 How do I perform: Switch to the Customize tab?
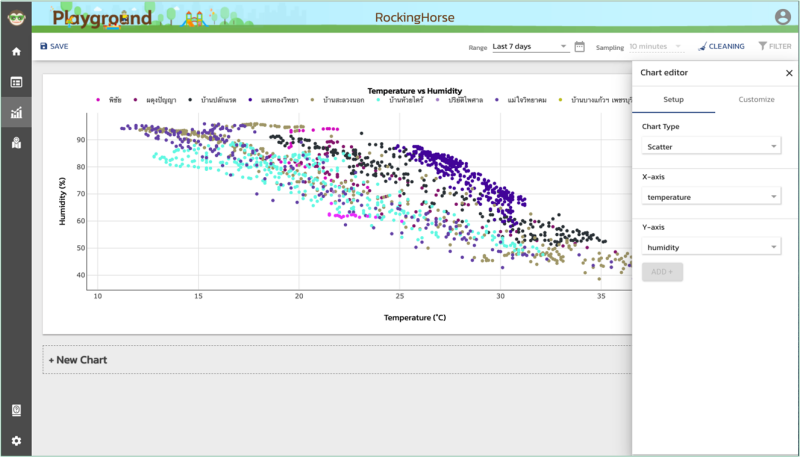click(756, 100)
